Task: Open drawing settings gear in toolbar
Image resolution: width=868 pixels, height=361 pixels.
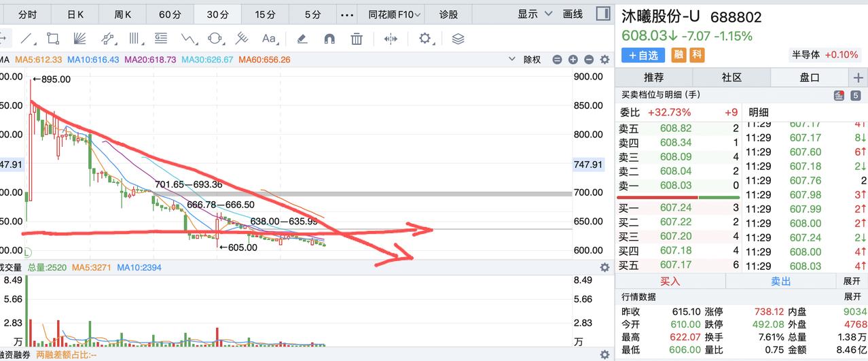Action: coord(427,39)
